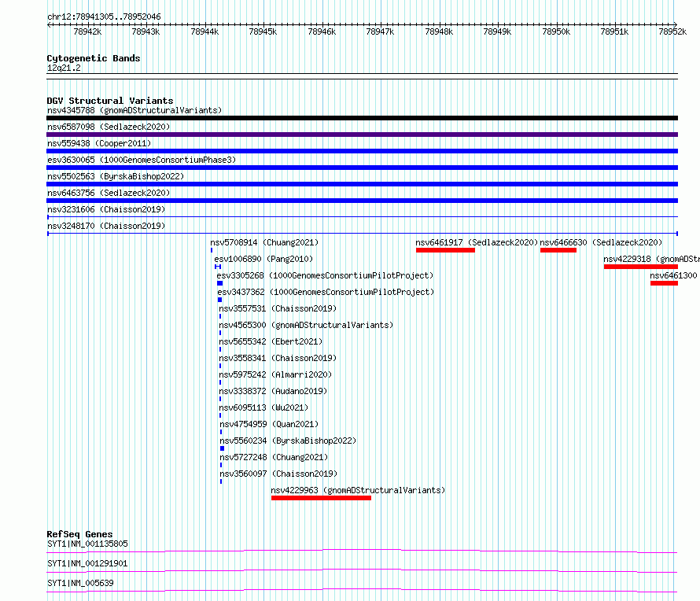Viewport: 700px width, 601px height.
Task: Click nsv4565300 (gnomADStructuralVariants) label
Action: point(306,325)
